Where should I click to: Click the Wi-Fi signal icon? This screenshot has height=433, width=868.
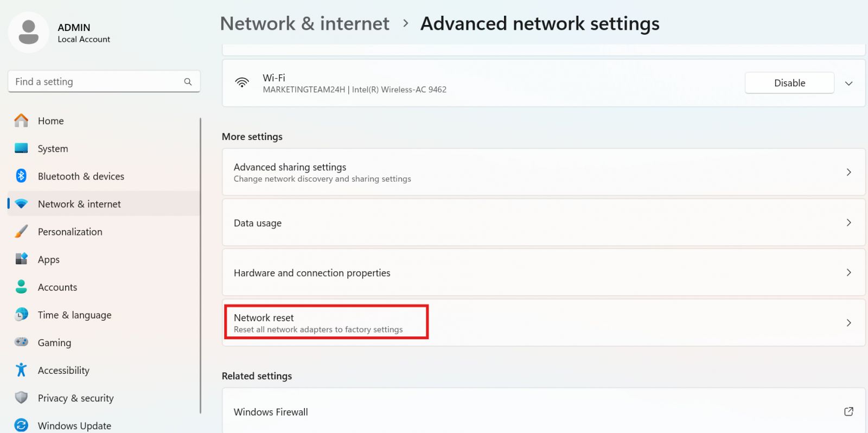242,83
